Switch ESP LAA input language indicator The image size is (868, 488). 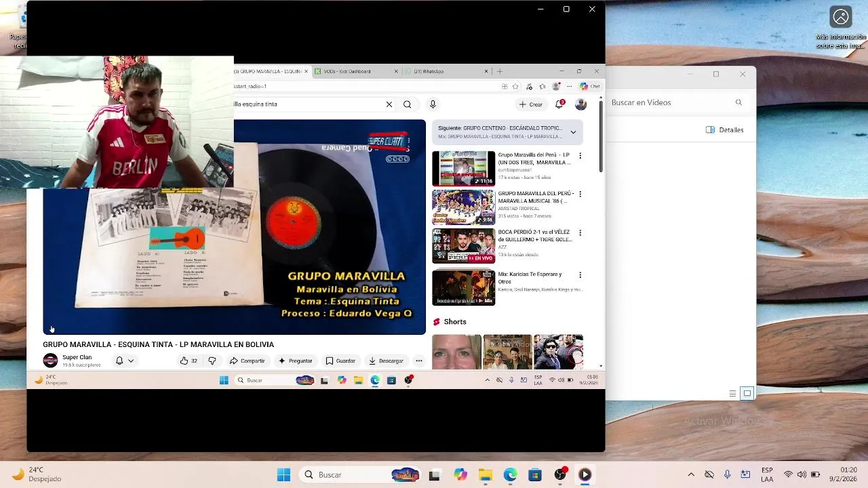(767, 474)
